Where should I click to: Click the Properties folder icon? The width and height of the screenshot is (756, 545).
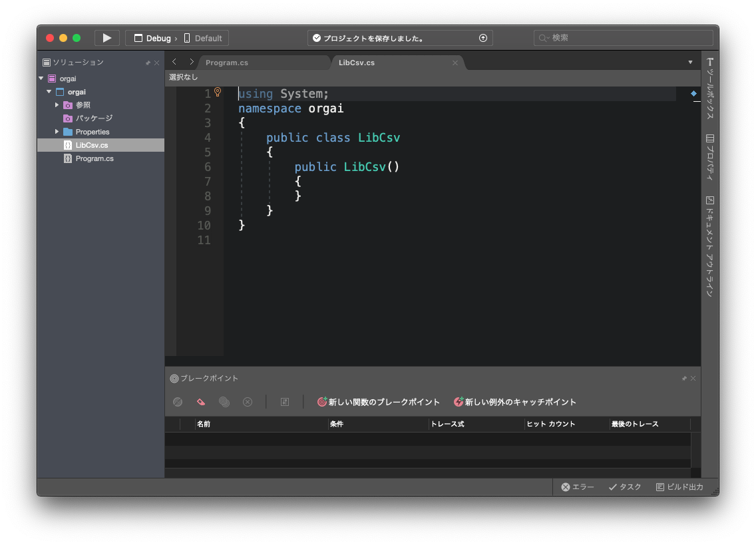pyautogui.click(x=68, y=132)
